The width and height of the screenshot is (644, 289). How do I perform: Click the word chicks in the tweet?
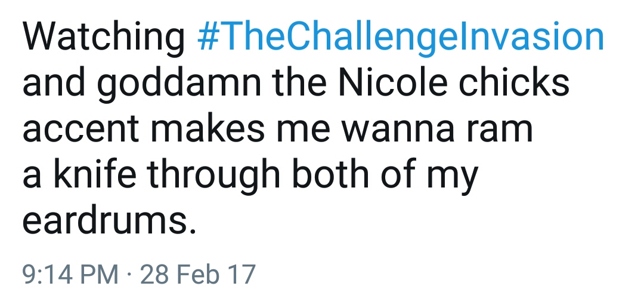tap(514, 82)
